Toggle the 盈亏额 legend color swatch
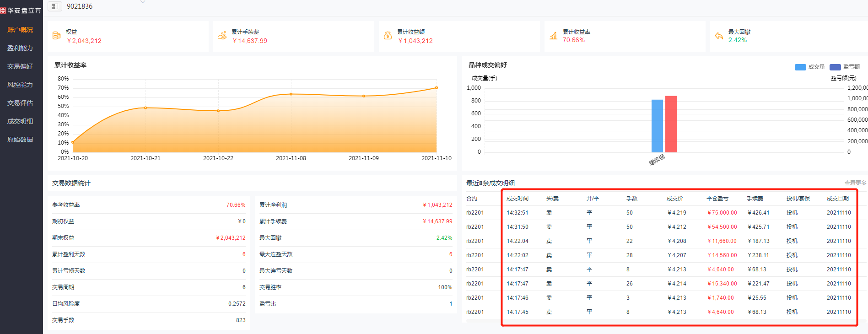The height and width of the screenshot is (334, 868). pos(835,67)
